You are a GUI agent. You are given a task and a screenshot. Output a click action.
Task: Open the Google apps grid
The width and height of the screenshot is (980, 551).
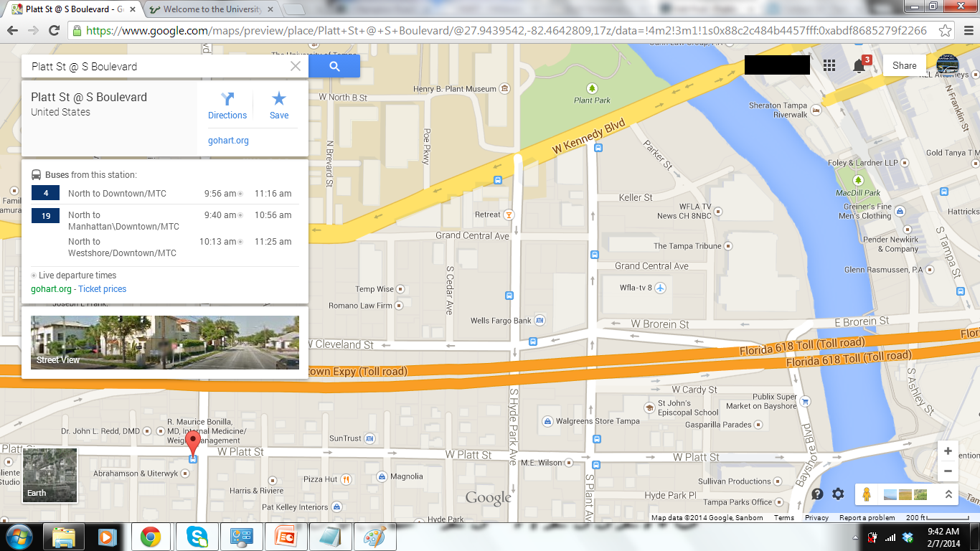[829, 65]
